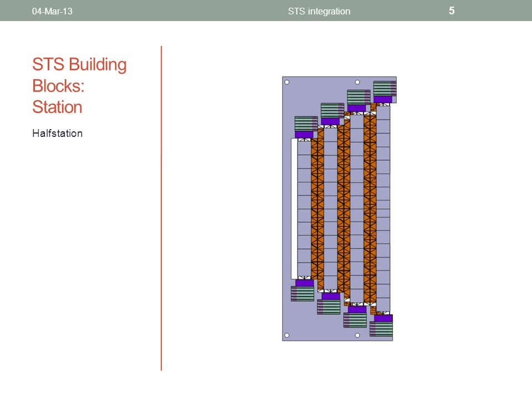Click the header text STS integration
Viewport: 532px width, 399px height.
(319, 11)
